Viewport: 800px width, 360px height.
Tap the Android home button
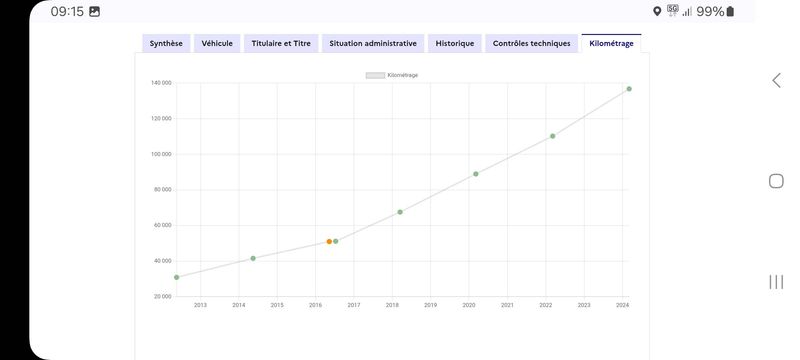click(776, 181)
